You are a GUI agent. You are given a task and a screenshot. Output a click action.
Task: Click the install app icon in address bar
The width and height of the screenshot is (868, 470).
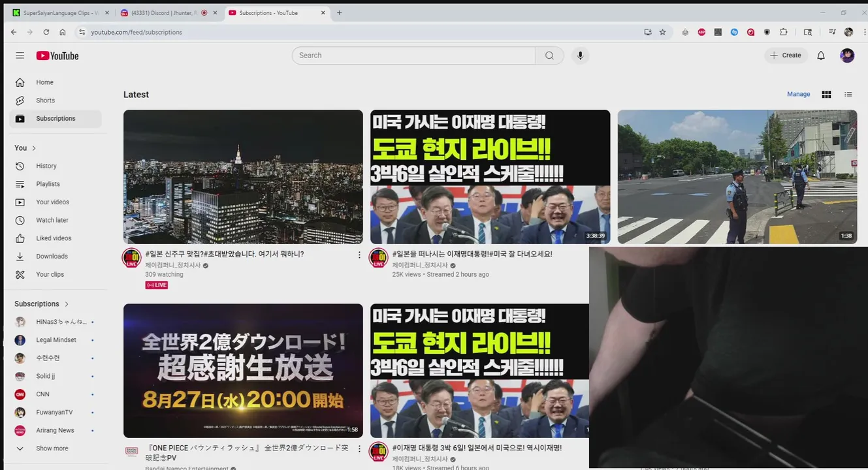click(x=647, y=32)
